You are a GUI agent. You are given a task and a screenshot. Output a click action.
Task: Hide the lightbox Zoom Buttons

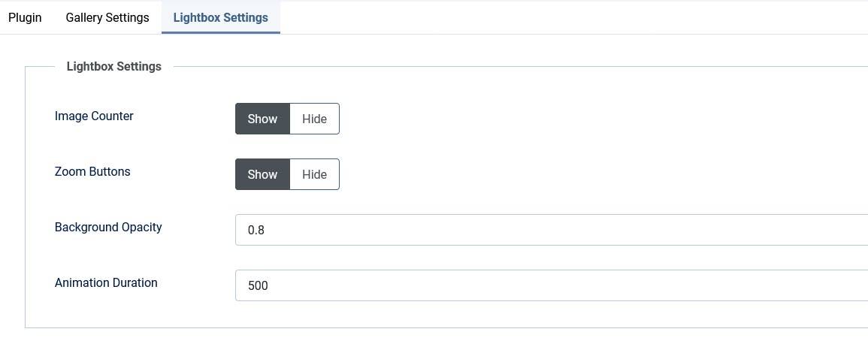(x=314, y=174)
